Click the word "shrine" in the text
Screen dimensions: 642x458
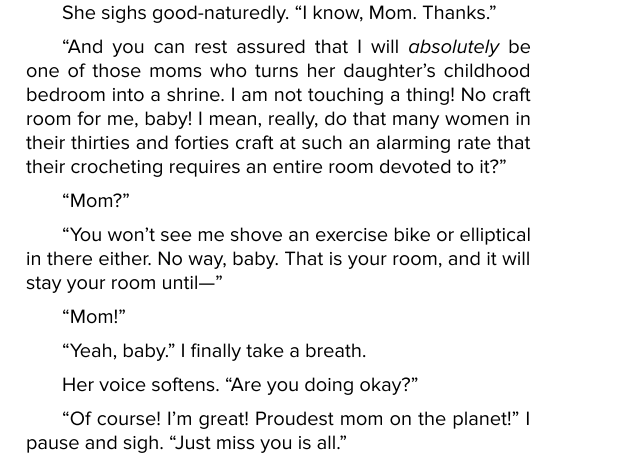(244, 95)
